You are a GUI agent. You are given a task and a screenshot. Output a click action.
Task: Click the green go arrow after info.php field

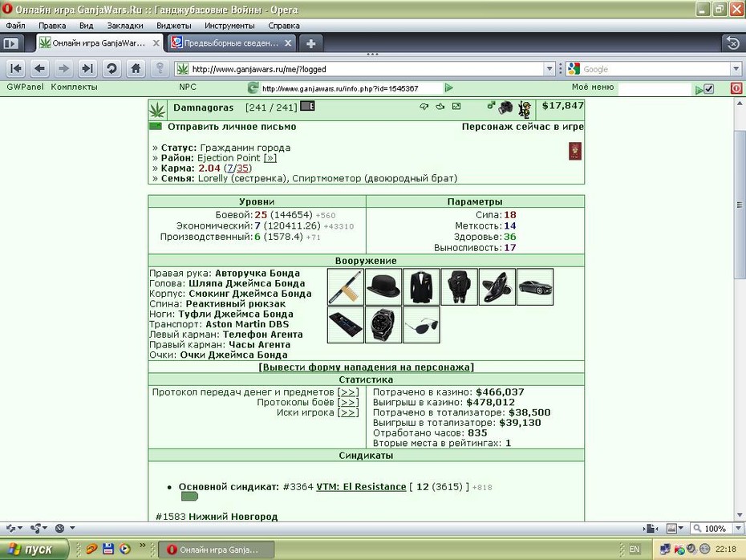(448, 88)
